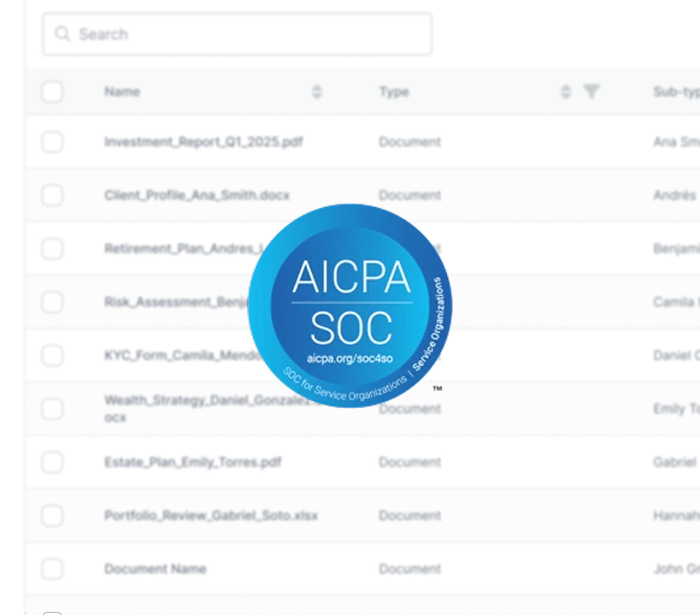Click the Type column header

click(394, 92)
